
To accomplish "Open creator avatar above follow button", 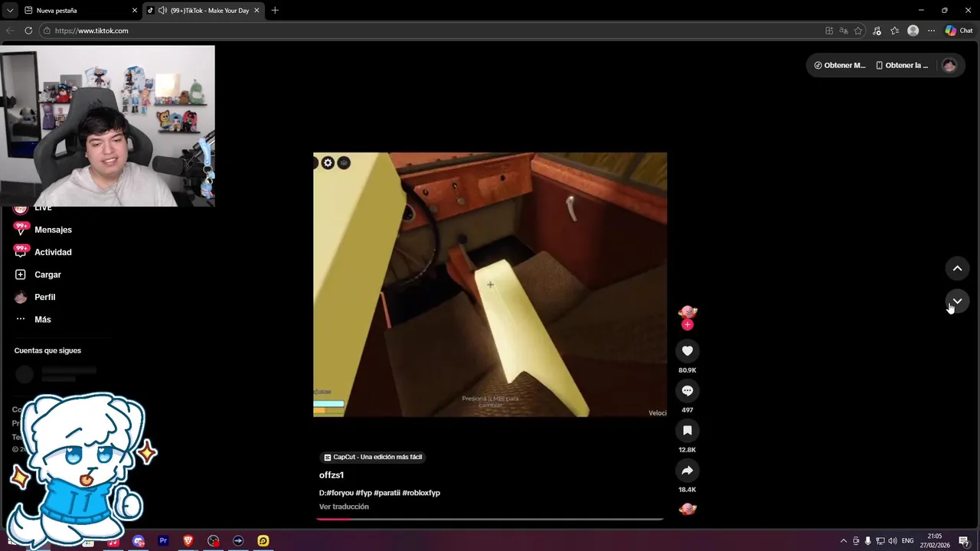I will [x=687, y=311].
